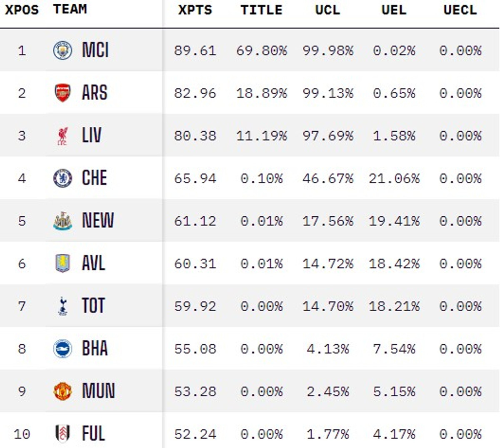Click the Chelsea club badge

(62, 178)
